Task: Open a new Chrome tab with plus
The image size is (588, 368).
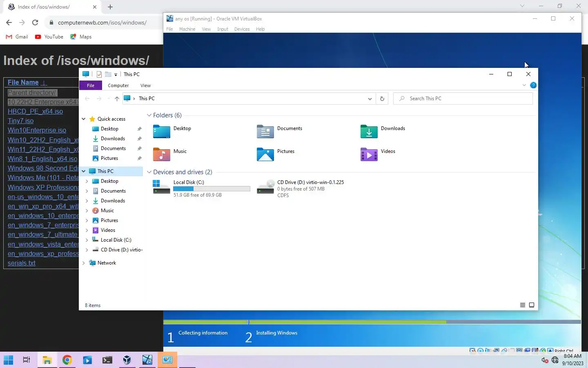Action: [x=110, y=7]
